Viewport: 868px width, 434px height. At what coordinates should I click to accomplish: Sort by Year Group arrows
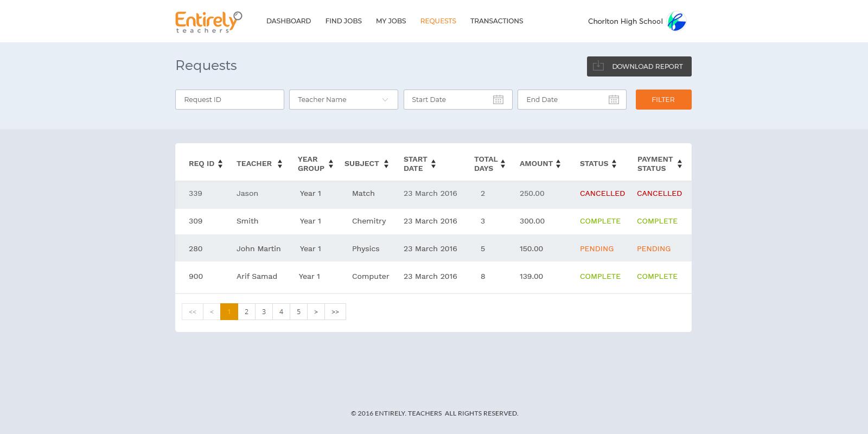331,164
